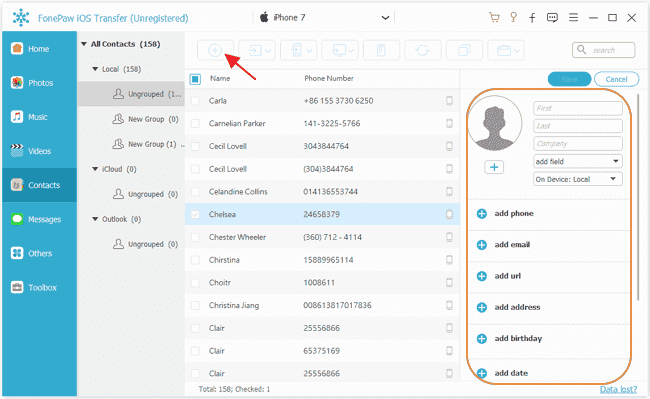Toggle the select-all checkbox in header
The image size is (650, 399).
tap(195, 79)
